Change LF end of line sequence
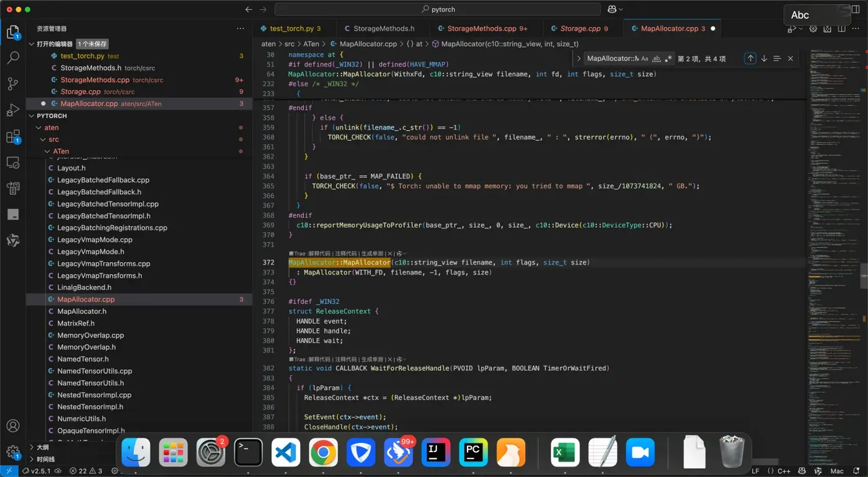868x477 pixels. pos(755,471)
